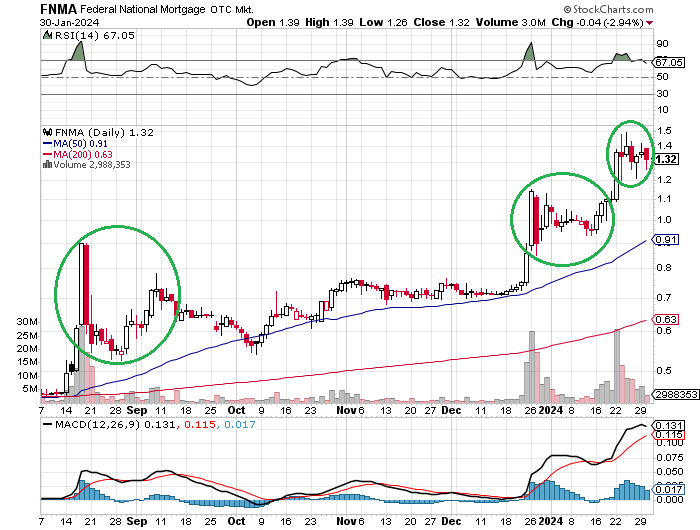Click the Sep label on price panel date axis
Image resolution: width=700 pixels, height=530 pixels.
tap(137, 410)
